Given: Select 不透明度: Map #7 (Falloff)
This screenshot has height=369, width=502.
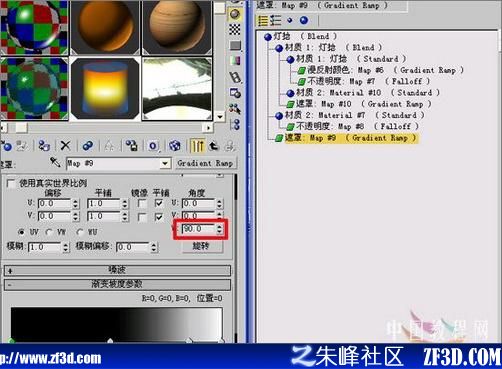Looking at the screenshot, I should (364, 81).
